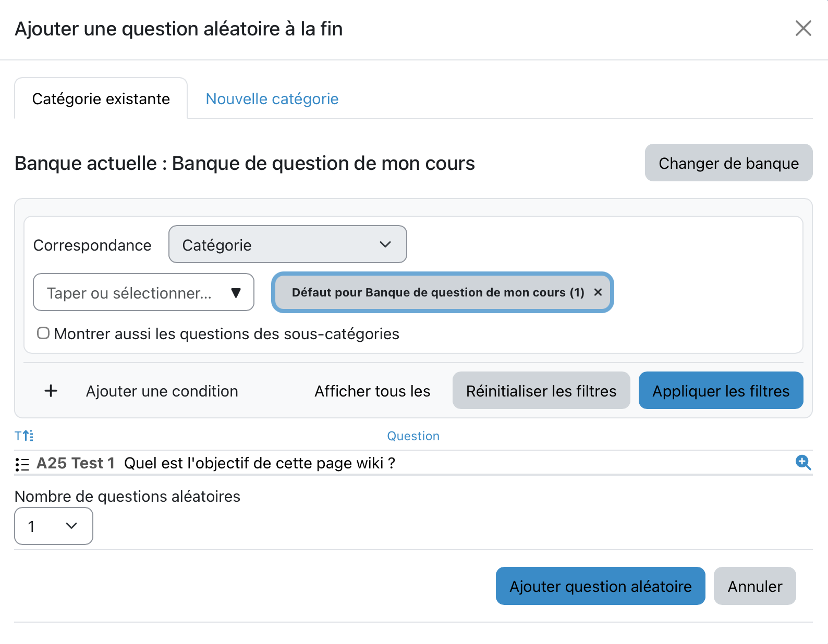
Task: Cancel with the Annuler button
Action: pyautogui.click(x=754, y=586)
